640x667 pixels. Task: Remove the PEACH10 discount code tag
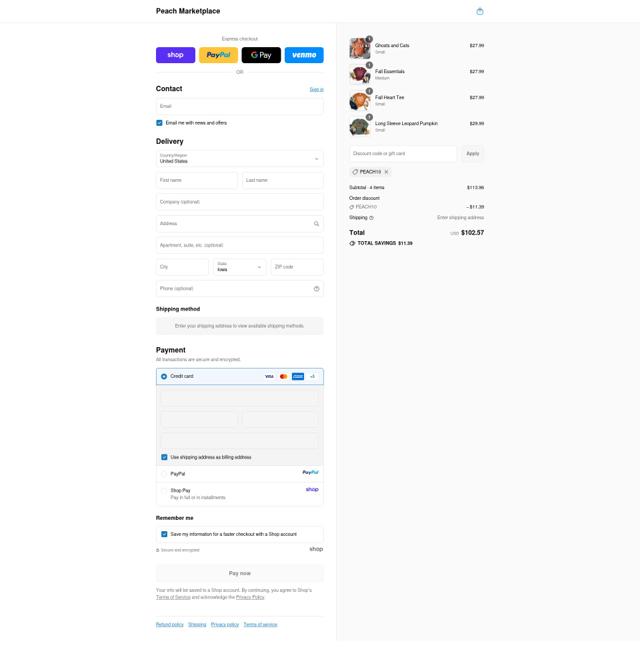click(x=386, y=172)
